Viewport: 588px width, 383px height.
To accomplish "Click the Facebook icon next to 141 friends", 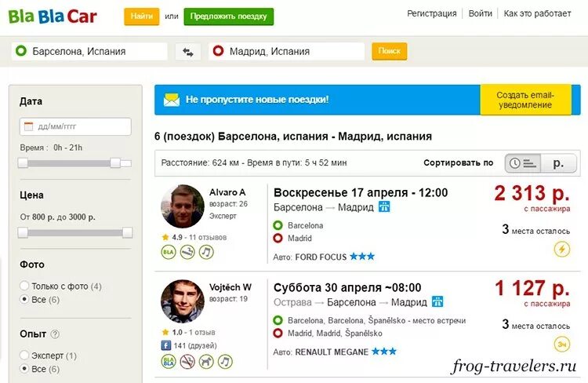I will 165,345.
